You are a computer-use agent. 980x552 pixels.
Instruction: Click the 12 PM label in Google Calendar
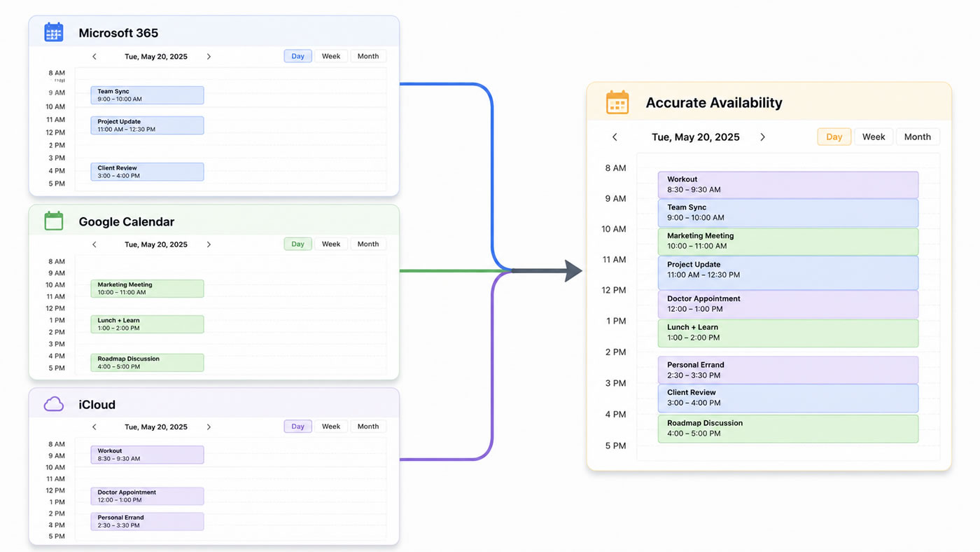click(x=55, y=308)
